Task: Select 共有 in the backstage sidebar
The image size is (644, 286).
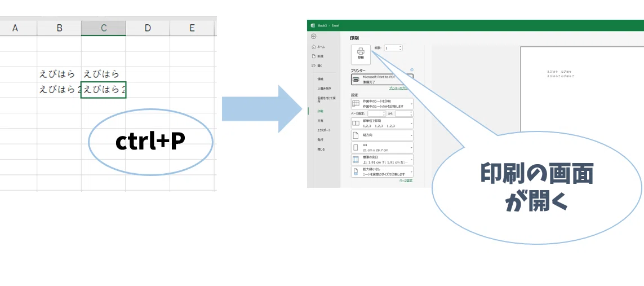Action: 321,121
